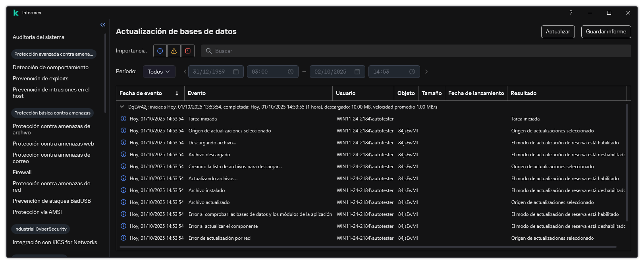Open the Todos period dropdown
This screenshot has height=264, width=644.
(x=159, y=72)
